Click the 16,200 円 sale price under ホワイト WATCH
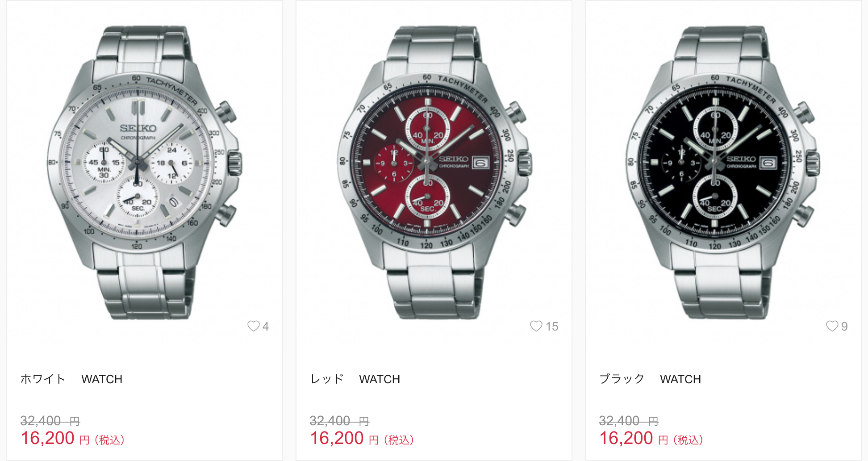The image size is (868, 461). (x=55, y=439)
